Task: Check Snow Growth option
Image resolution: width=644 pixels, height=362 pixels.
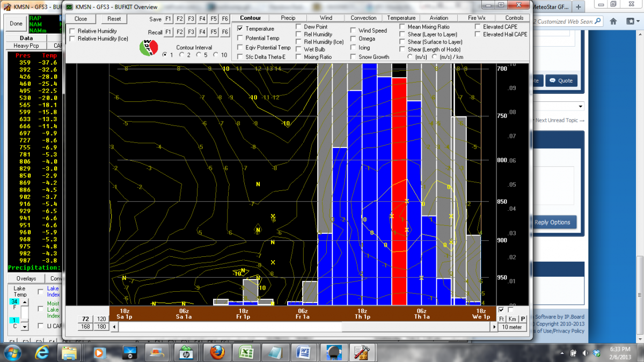Action: click(x=354, y=57)
